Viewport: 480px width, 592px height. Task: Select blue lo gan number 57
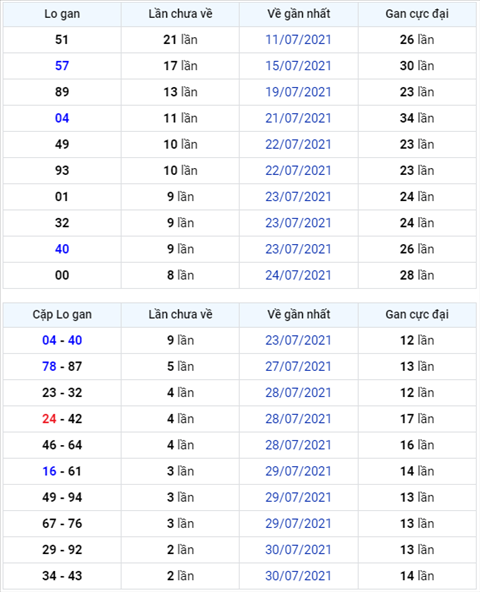coord(62,66)
